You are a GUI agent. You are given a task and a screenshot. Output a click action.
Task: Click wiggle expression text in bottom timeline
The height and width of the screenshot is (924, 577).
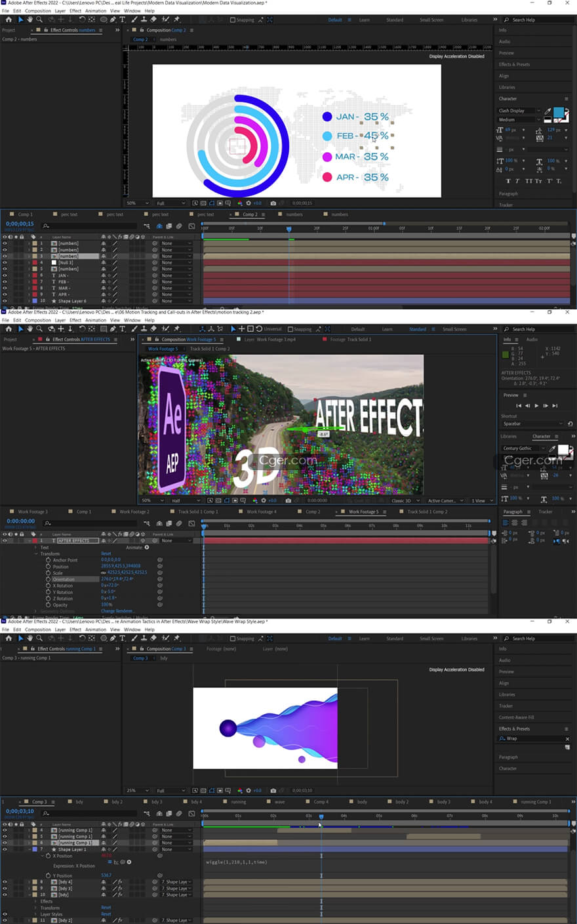click(236, 862)
